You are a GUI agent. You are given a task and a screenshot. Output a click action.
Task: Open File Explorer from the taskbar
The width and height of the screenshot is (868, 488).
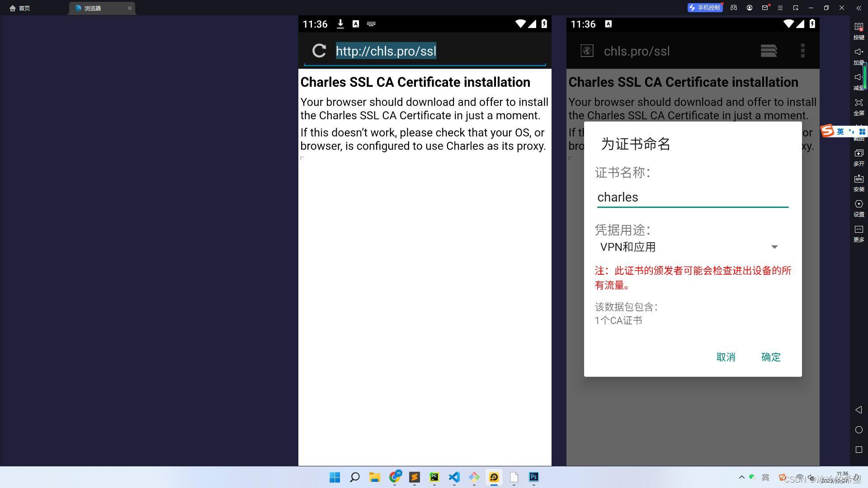pyautogui.click(x=374, y=477)
